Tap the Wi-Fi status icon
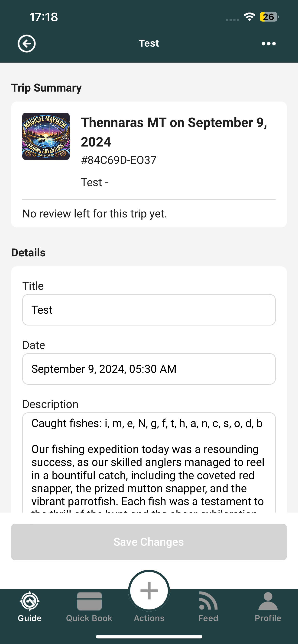The image size is (298, 644). pos(249,17)
